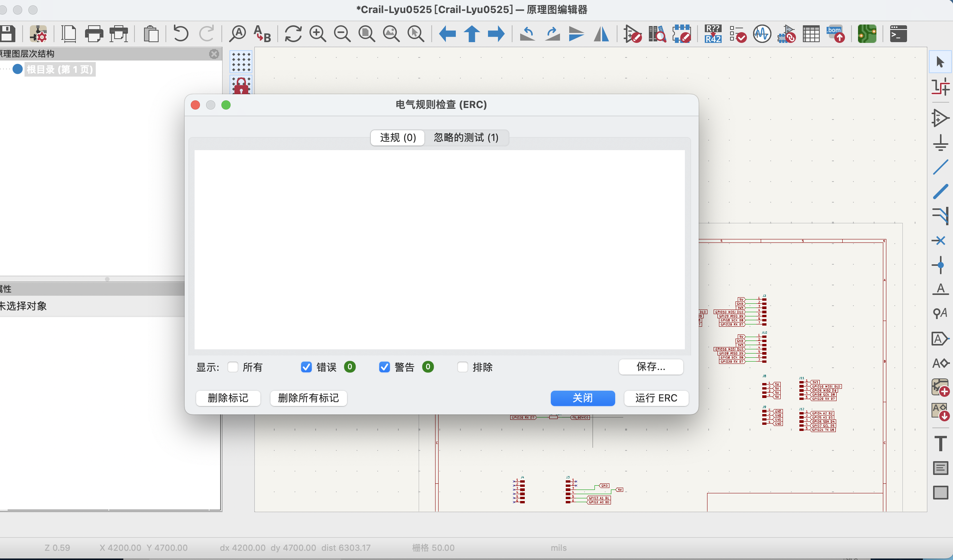Enable the 排除 checkbox
The height and width of the screenshot is (560, 953).
[463, 367]
